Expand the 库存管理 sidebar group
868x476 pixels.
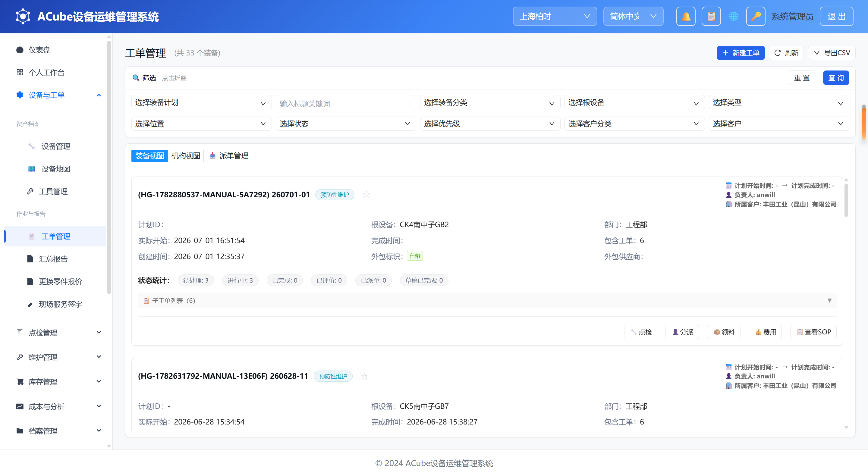55,382
